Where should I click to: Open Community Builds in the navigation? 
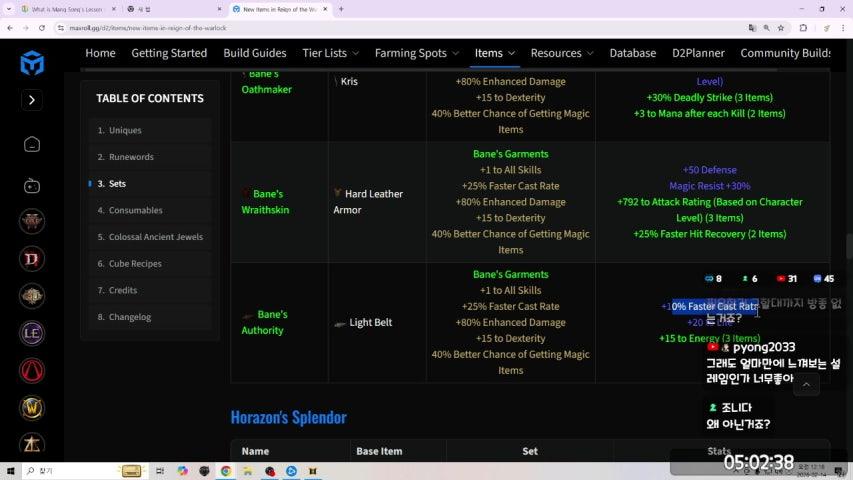point(785,53)
